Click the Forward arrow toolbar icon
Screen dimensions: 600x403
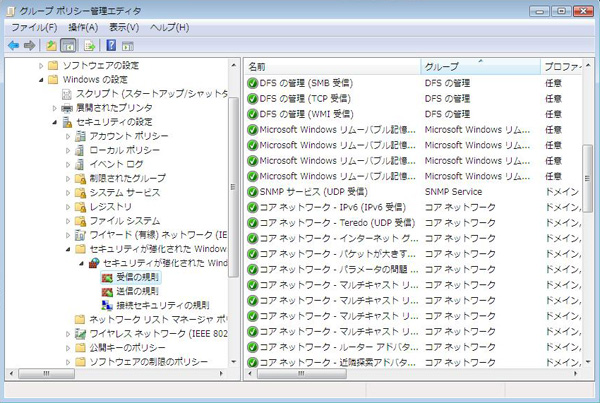point(29,46)
